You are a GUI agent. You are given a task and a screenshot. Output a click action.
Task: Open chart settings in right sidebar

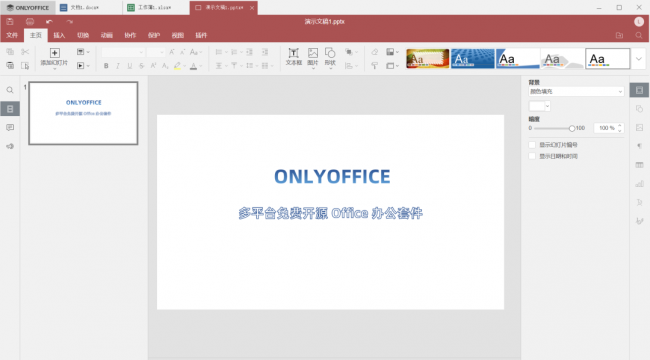tap(639, 183)
